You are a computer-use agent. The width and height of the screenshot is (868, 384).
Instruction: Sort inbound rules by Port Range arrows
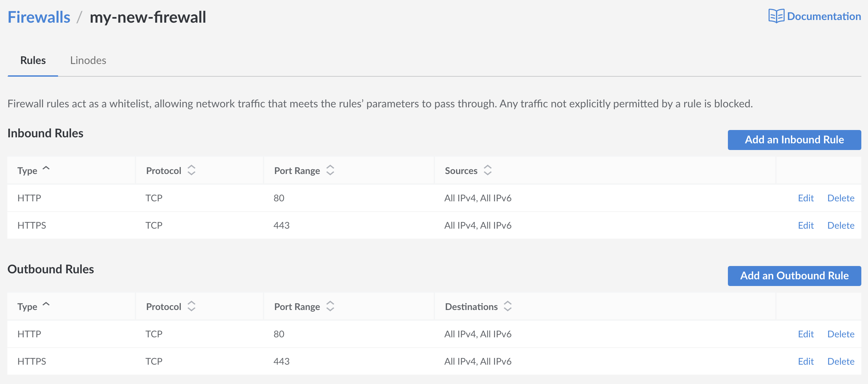(x=330, y=170)
